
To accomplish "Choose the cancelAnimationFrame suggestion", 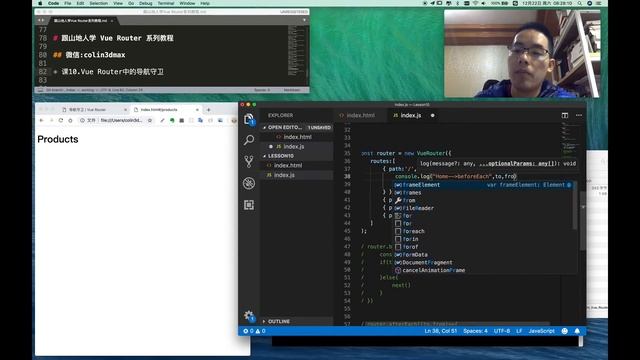I will [x=483, y=270].
